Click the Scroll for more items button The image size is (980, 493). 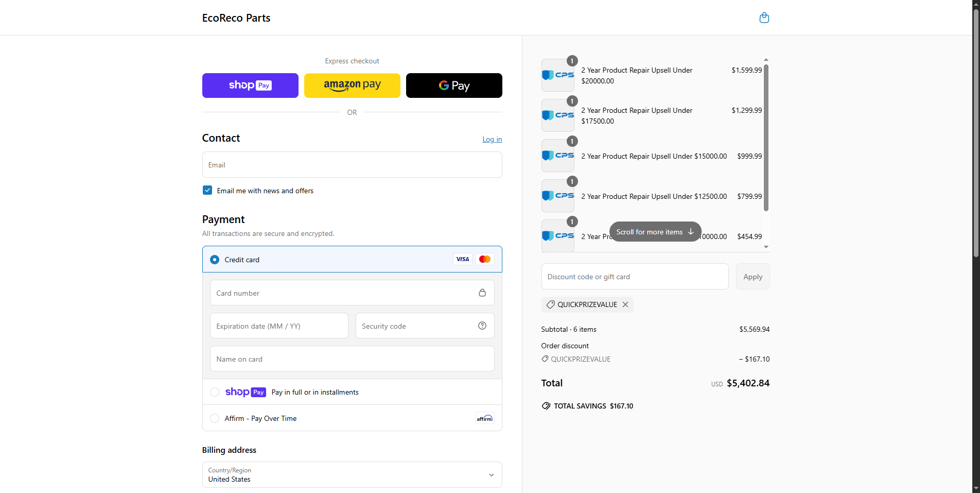[x=655, y=232]
